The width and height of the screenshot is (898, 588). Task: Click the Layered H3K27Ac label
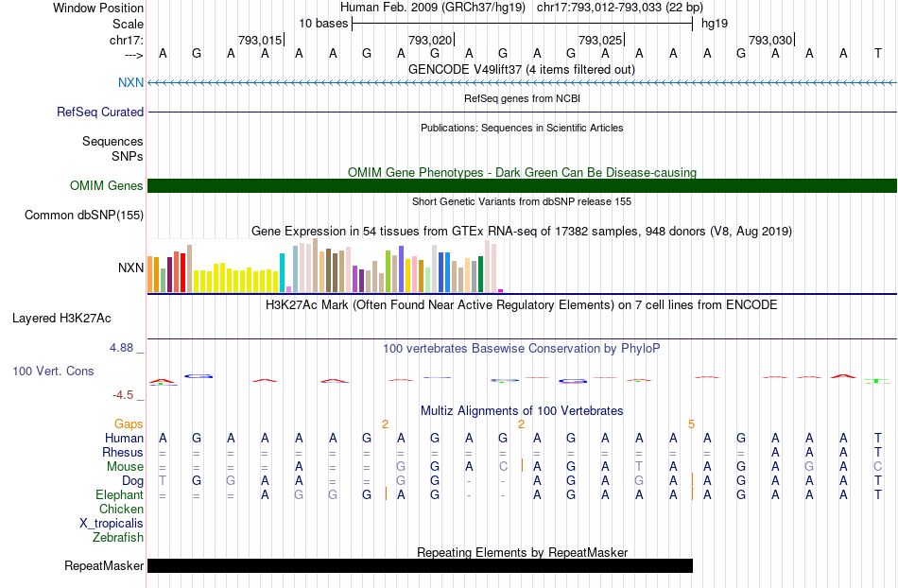61,319
